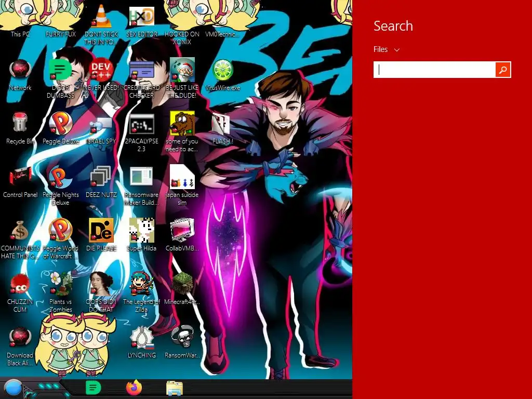Open the green document app on taskbar
The image size is (532, 399).
[x=94, y=388]
